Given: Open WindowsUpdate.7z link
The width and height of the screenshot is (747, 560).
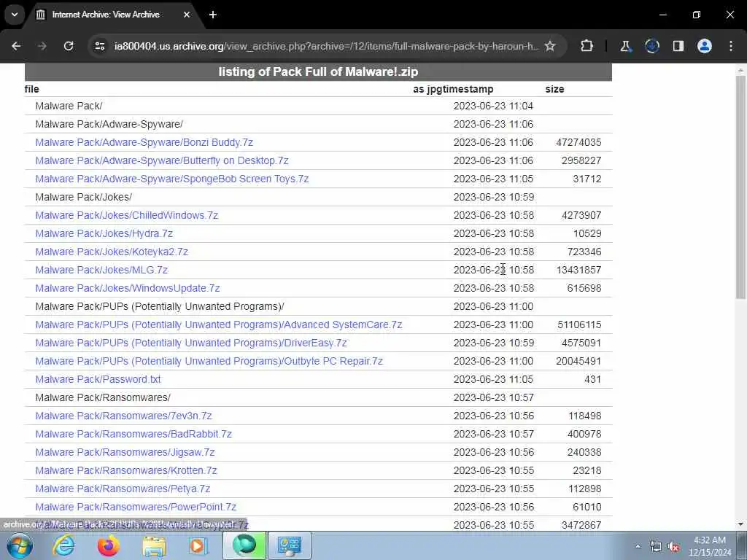Looking at the screenshot, I should (x=128, y=288).
